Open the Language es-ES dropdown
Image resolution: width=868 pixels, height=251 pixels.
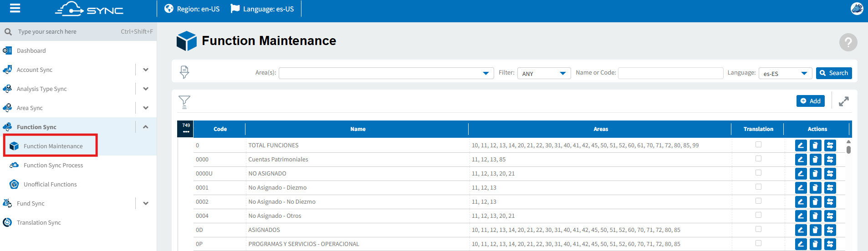(785, 73)
